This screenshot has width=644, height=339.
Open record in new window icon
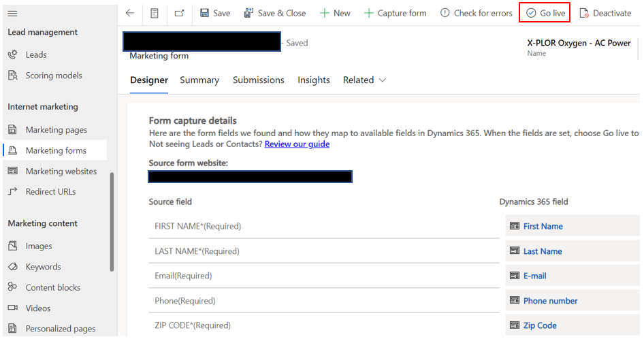coord(179,13)
